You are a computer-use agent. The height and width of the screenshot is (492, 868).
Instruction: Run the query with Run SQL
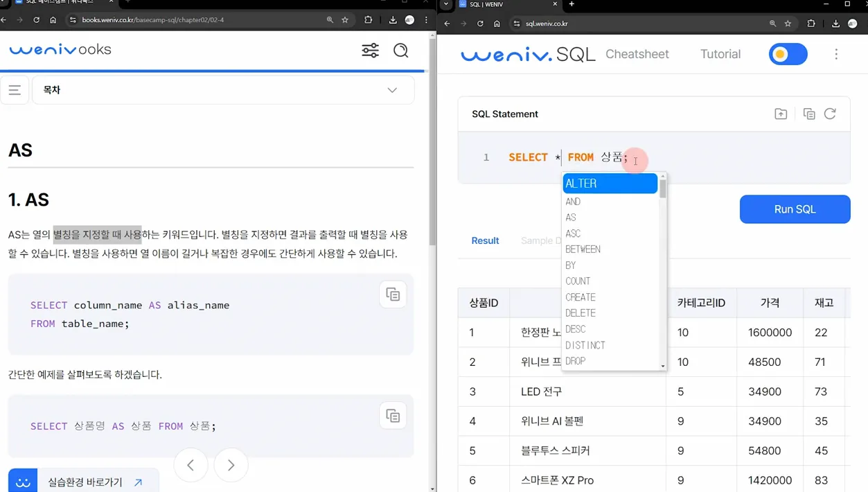pyautogui.click(x=795, y=209)
